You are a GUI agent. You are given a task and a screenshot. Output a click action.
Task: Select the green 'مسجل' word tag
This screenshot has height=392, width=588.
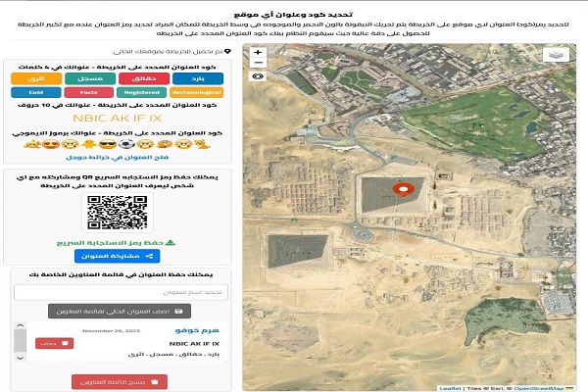(x=88, y=77)
